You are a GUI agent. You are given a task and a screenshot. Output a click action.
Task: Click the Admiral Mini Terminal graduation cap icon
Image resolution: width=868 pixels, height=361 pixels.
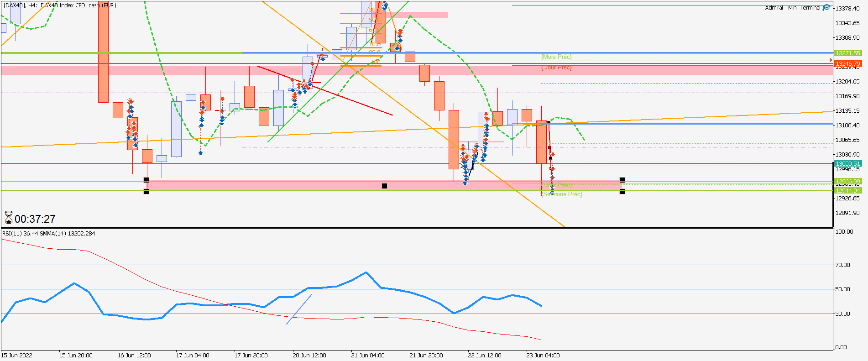[826, 7]
